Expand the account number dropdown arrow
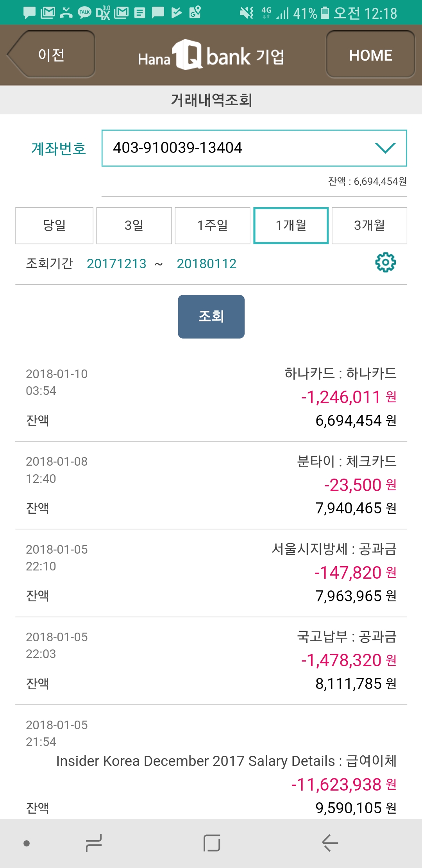This screenshot has width=422, height=868. (x=385, y=148)
